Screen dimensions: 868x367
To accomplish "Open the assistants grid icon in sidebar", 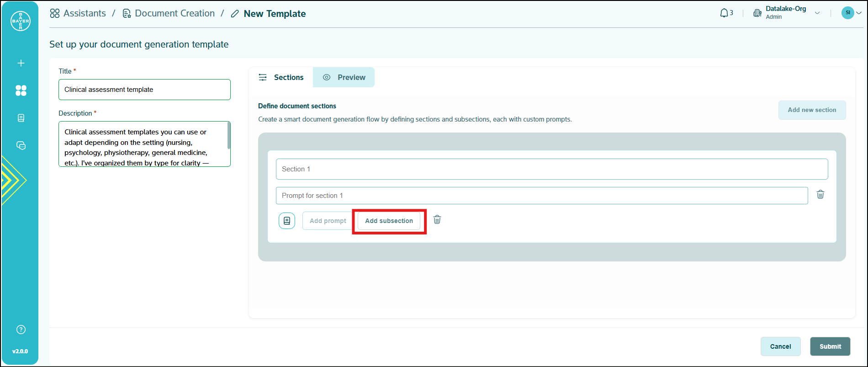I will tap(21, 90).
